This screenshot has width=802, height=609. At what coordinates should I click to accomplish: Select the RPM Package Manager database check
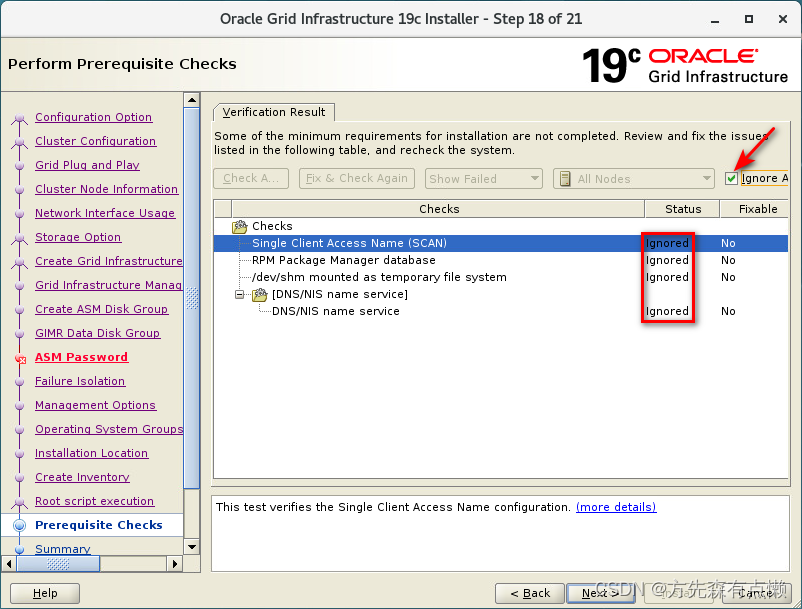343,260
